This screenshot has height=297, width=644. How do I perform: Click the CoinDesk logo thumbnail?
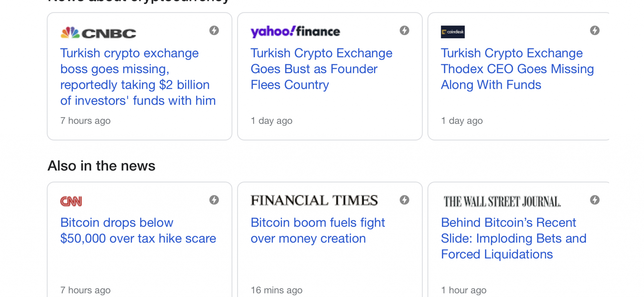[x=453, y=32]
